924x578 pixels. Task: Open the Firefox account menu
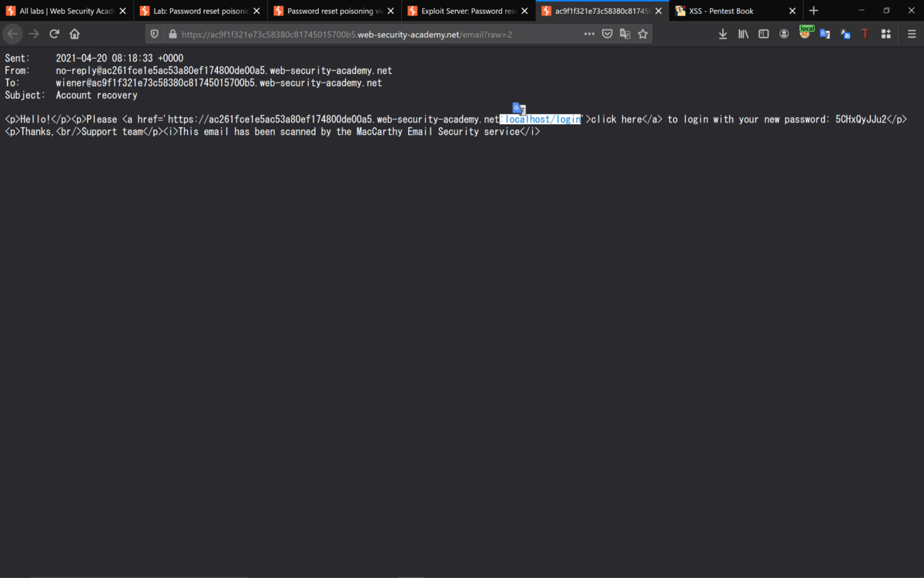click(784, 34)
